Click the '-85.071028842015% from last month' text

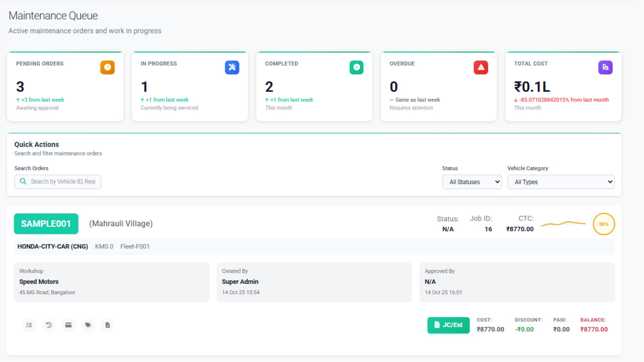(x=564, y=100)
